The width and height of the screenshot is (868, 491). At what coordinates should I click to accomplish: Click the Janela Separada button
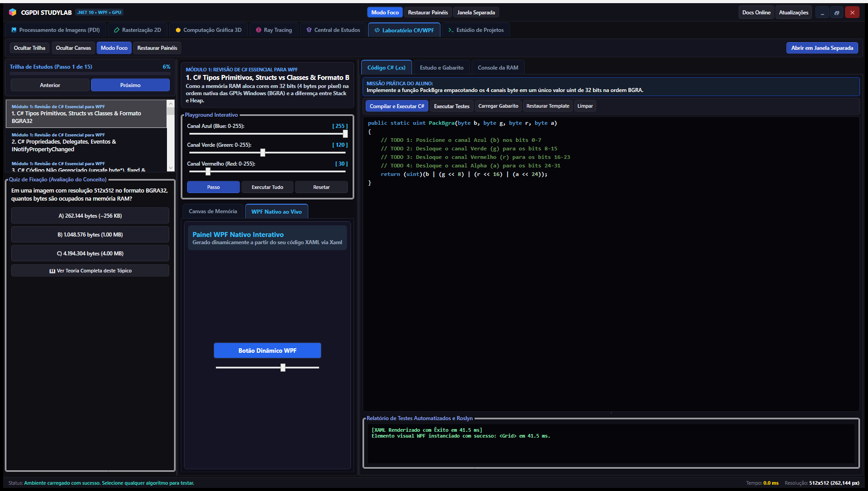[476, 13]
